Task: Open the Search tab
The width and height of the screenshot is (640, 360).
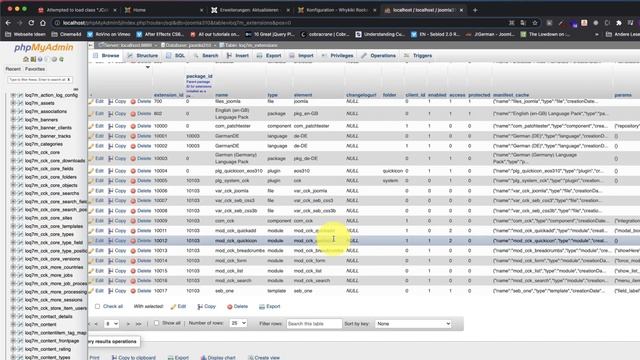Action: pyautogui.click(x=206, y=56)
